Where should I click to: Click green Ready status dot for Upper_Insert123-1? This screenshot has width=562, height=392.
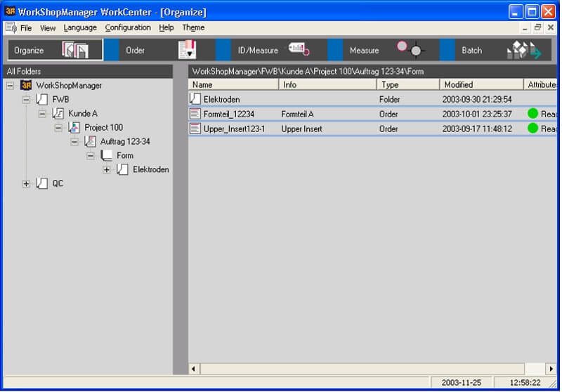click(x=533, y=129)
